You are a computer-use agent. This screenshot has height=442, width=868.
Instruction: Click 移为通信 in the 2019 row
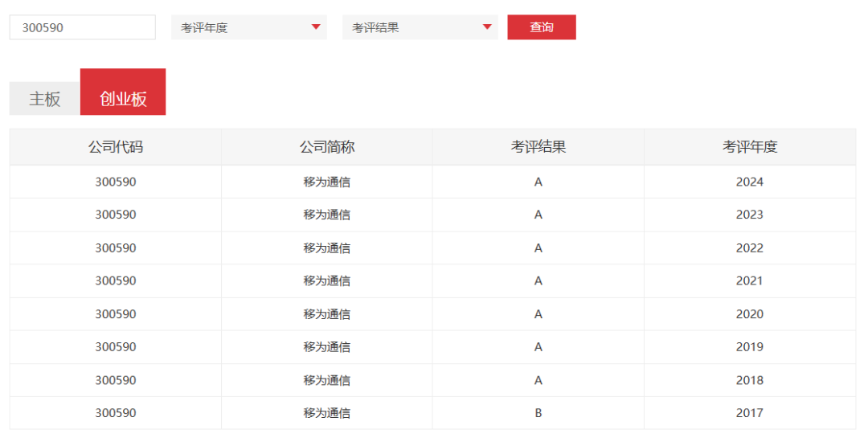(326, 347)
